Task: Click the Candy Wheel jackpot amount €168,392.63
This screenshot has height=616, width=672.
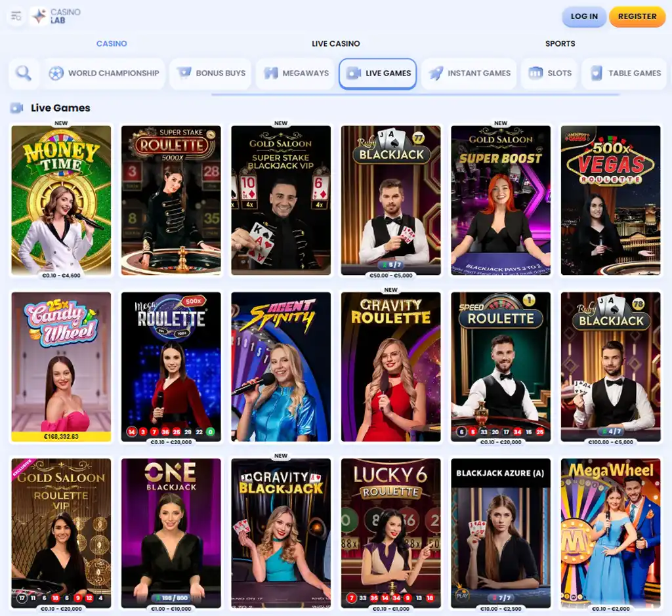Action: coord(61,436)
